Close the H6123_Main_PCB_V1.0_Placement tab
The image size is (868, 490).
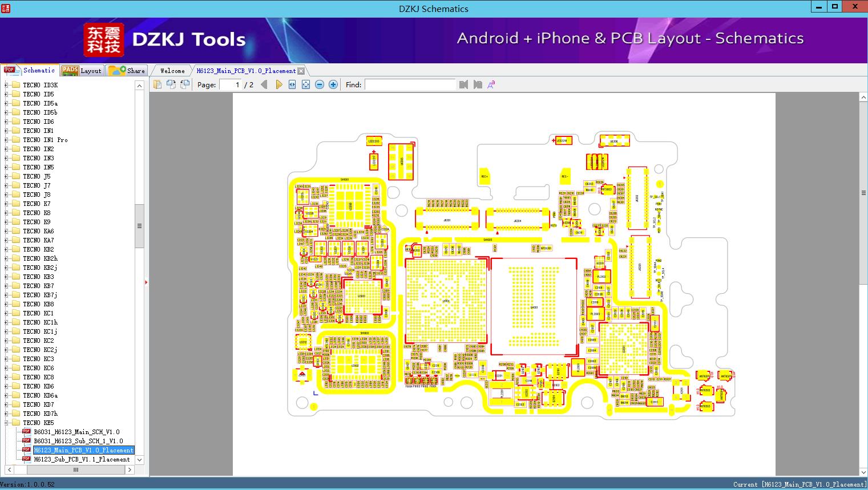tap(301, 71)
